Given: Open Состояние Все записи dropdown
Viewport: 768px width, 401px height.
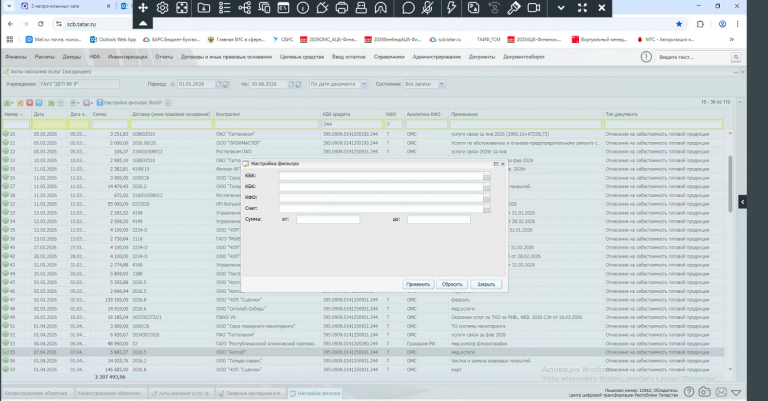Looking at the screenshot, I should coord(441,84).
